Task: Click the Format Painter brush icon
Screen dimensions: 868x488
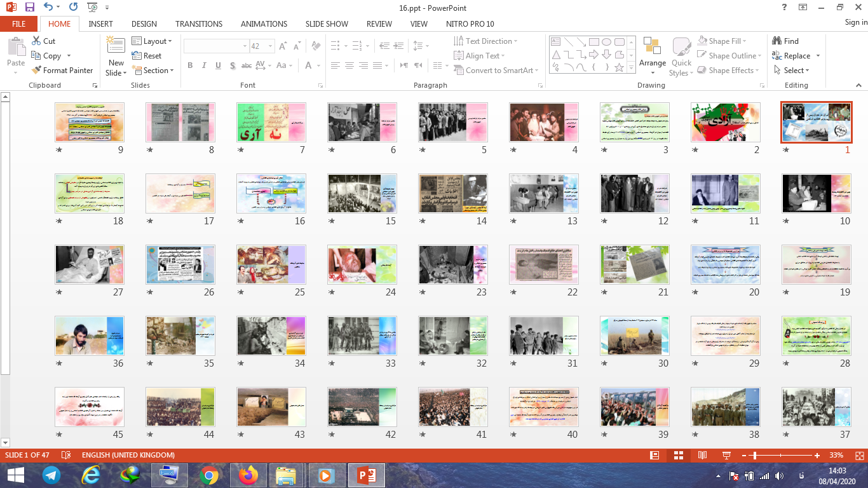Action: click(x=36, y=71)
